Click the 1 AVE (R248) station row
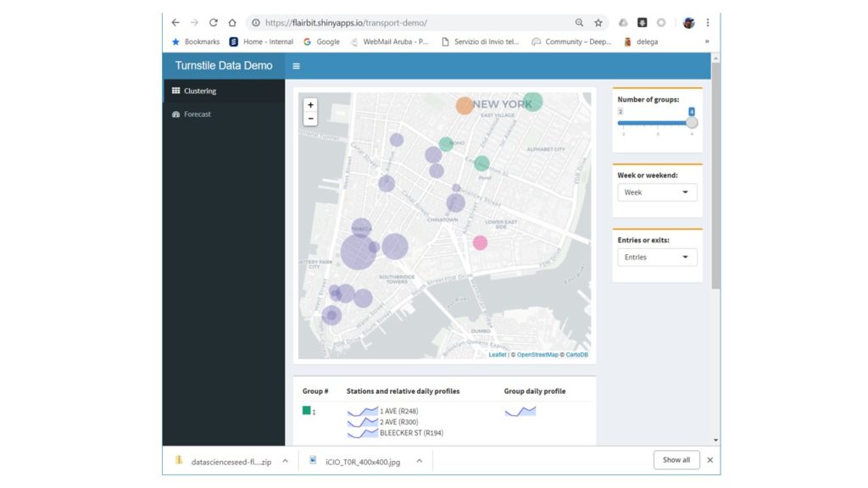Screen dimensions: 868x488 pyautogui.click(x=382, y=411)
